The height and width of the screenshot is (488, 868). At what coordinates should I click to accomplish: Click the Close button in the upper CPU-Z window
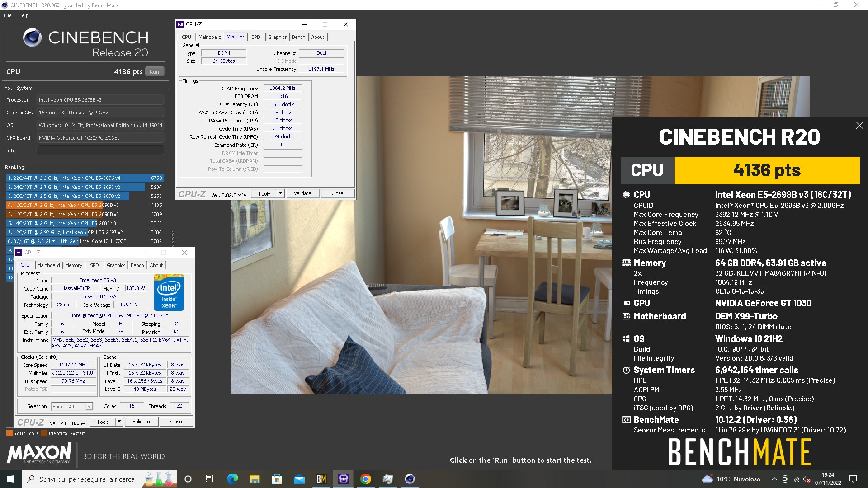[337, 193]
